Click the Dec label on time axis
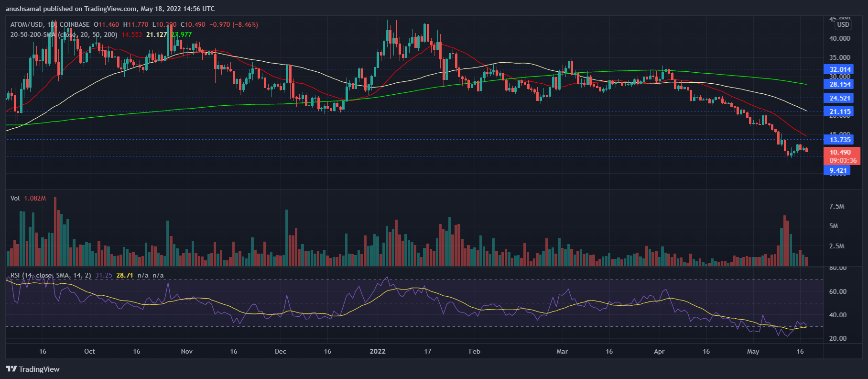 click(281, 351)
